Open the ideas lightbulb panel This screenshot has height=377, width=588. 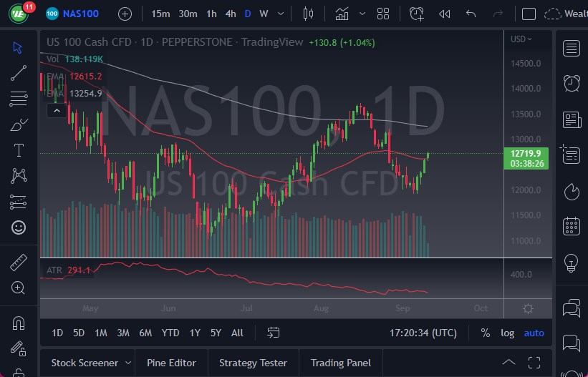pos(571,263)
